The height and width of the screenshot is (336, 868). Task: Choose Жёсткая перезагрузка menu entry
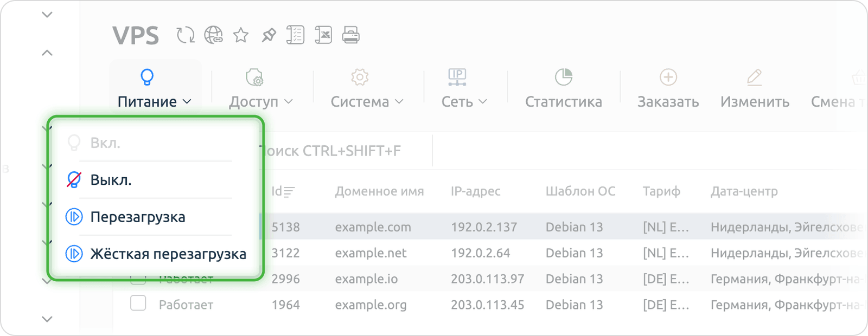pos(155,254)
